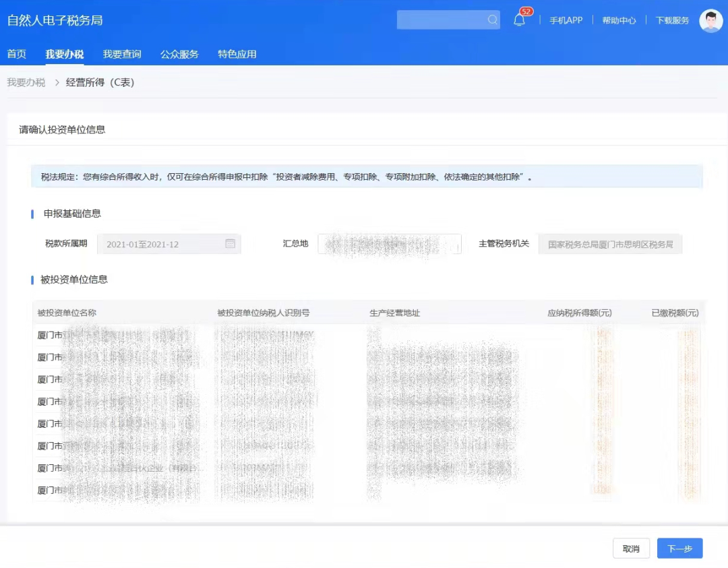The image size is (728, 568).
Task: Follow the 我要办税 breadcrumb link
Action: point(26,82)
